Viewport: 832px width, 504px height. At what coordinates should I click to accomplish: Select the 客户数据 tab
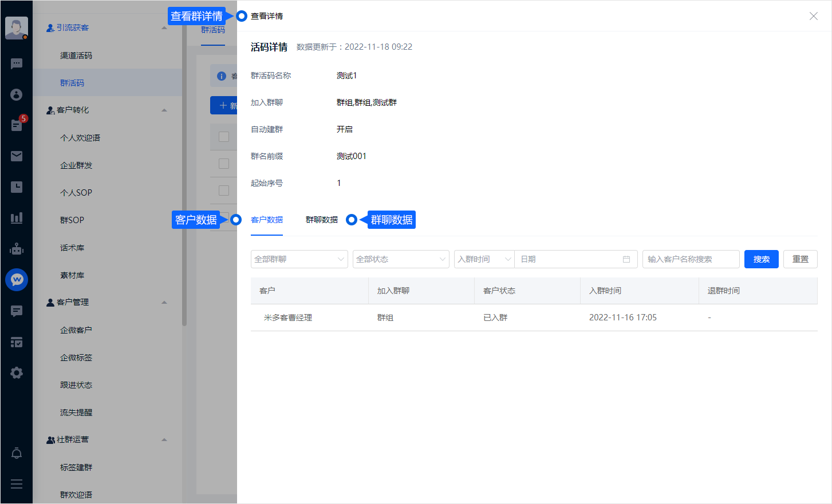tap(267, 220)
